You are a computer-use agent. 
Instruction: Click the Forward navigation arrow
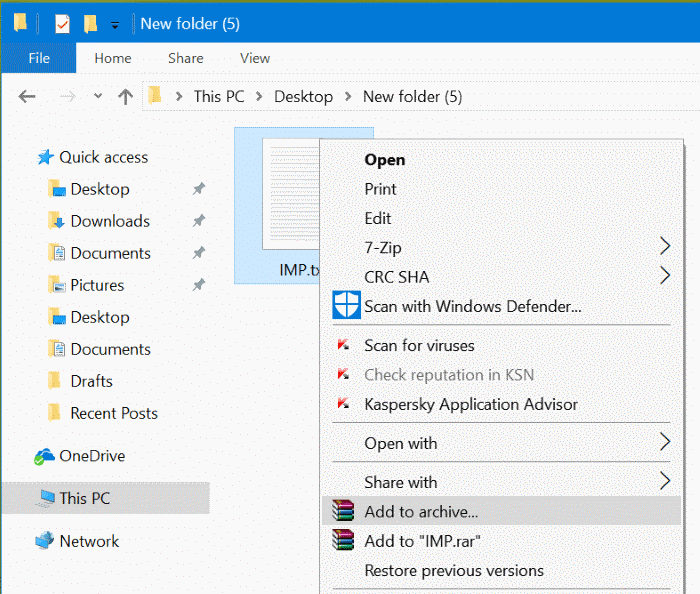[67, 96]
